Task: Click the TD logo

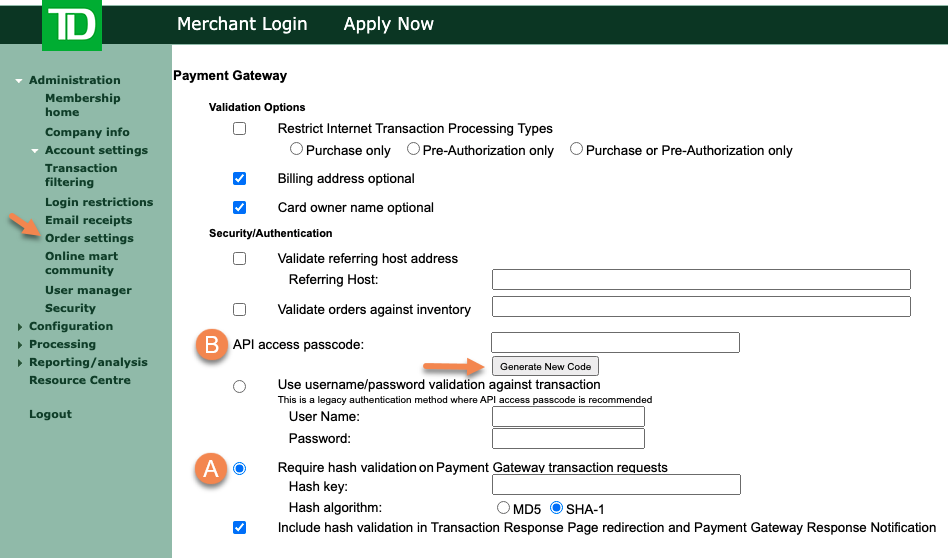Action: click(x=72, y=25)
